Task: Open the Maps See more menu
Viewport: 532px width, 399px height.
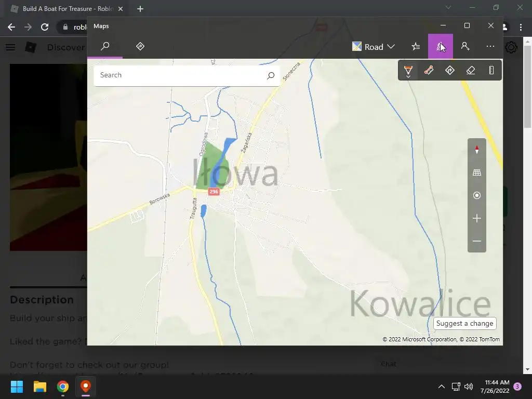Action: click(x=490, y=46)
